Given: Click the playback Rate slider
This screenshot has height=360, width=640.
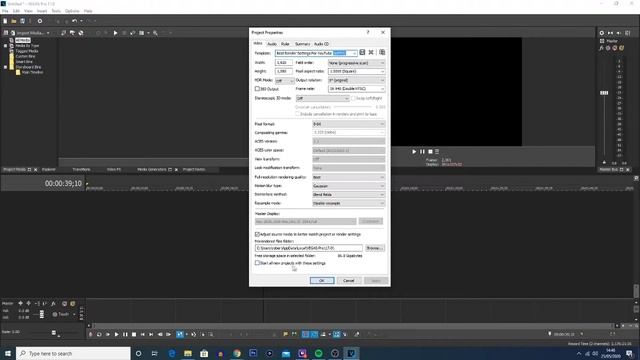Looking at the screenshot, I should [x=53, y=333].
